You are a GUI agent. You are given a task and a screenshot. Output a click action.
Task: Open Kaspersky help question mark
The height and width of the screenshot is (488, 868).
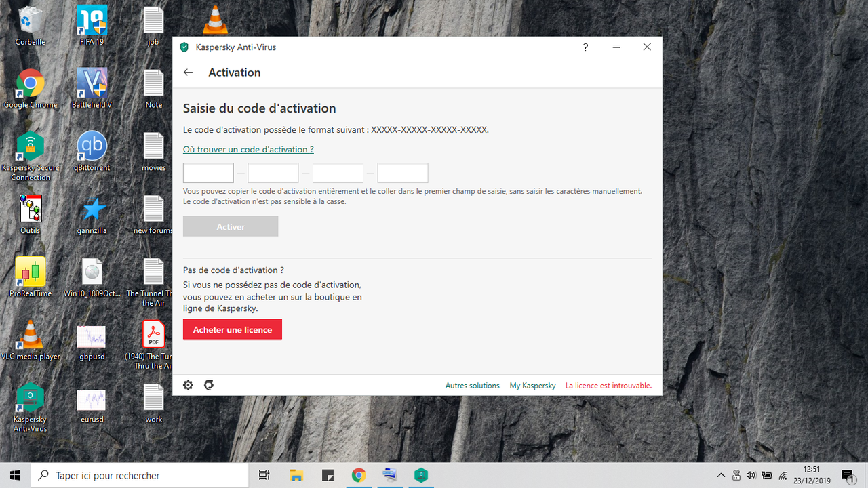click(586, 47)
